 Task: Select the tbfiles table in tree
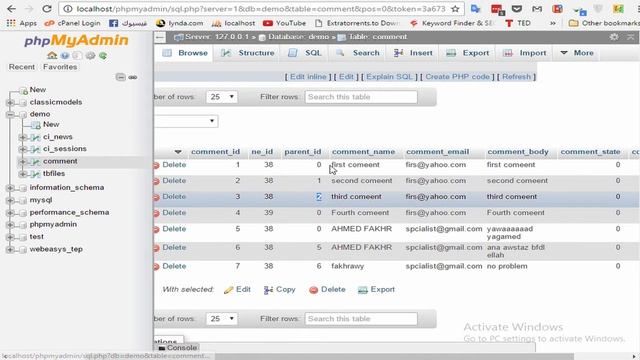[x=53, y=173]
